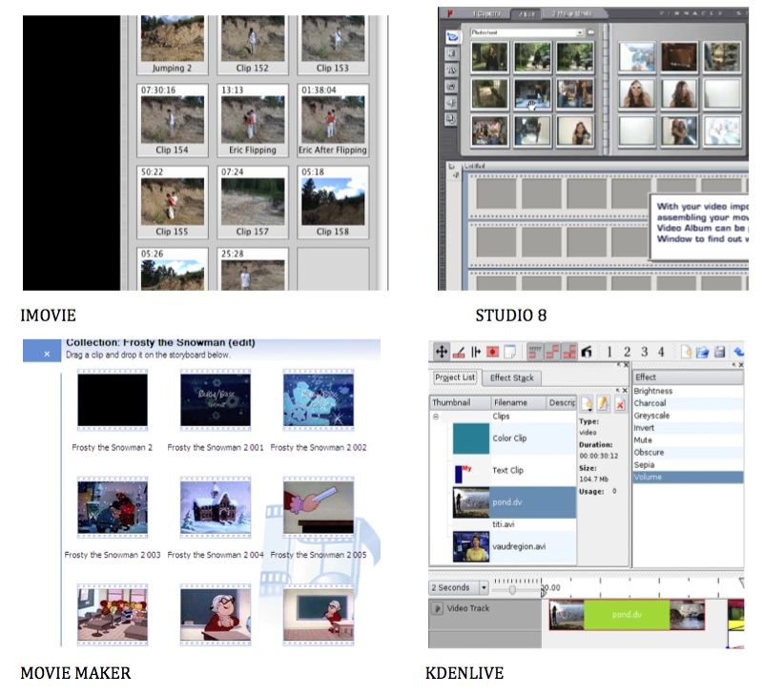Click Kdenlive red marker tool icon

pos(492,352)
